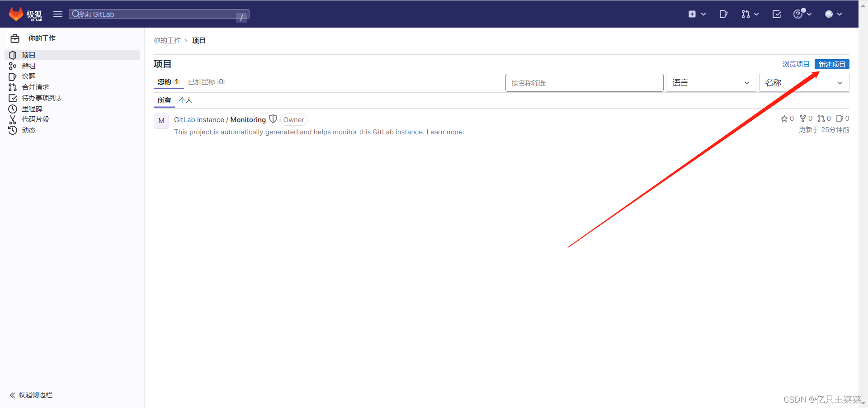Click the 你的工作 sidebar heading
The width and height of the screenshot is (868, 408).
(x=42, y=38)
